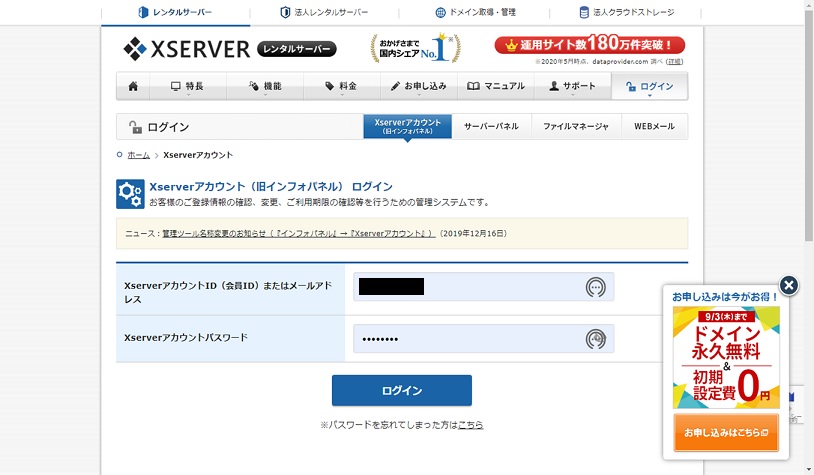This screenshot has height=475, width=814.
Task: Go to お申し込み page
Action: pos(418,86)
